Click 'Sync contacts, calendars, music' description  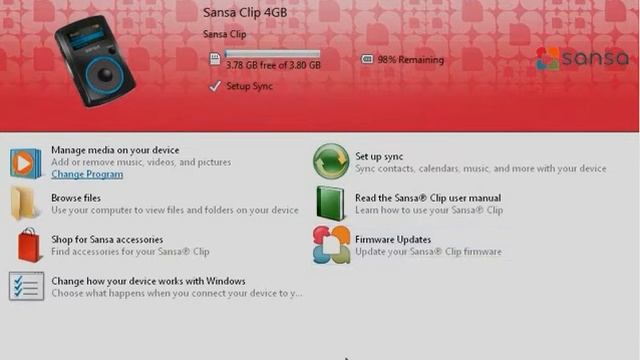[x=480, y=169]
